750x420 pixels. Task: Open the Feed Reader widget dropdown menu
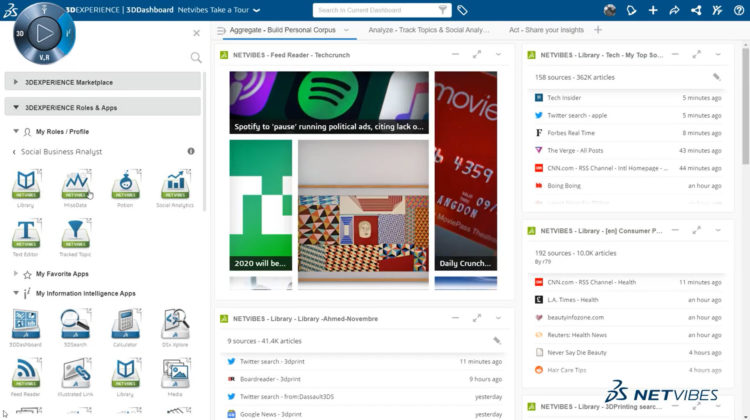(498, 53)
